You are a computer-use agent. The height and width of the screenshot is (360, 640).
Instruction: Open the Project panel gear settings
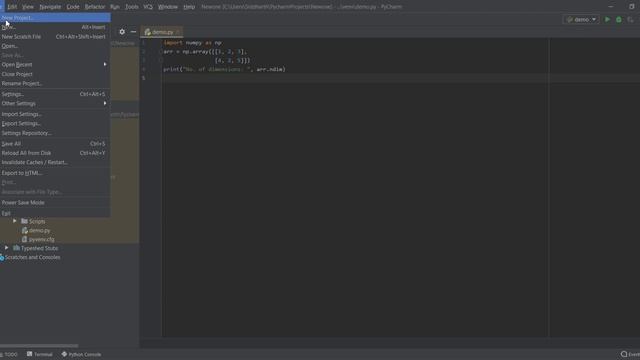[x=122, y=31]
